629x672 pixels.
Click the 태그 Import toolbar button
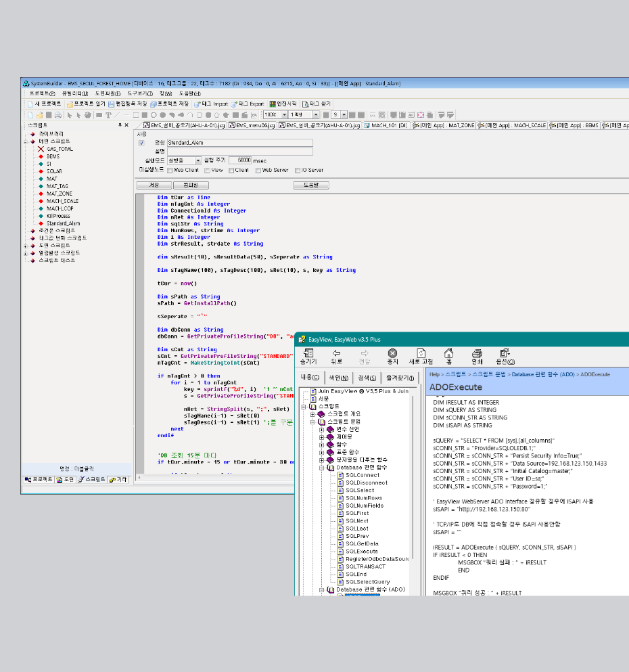[x=212, y=104]
